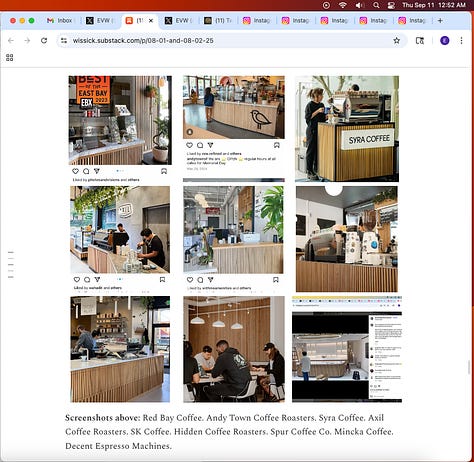Screen dimensions: 474x462
Task: Open macOS Spotlight search
Action: (x=376, y=5)
